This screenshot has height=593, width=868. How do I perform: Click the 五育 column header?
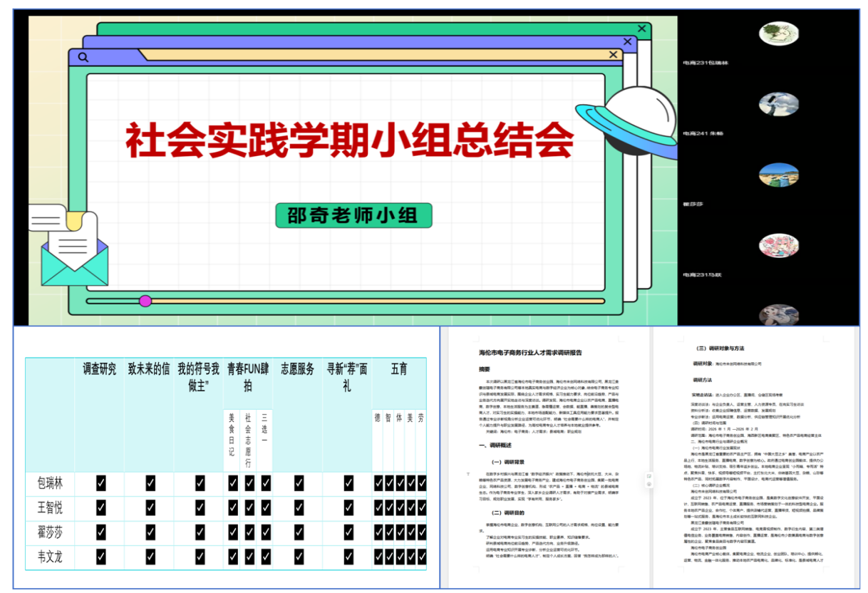tap(399, 369)
